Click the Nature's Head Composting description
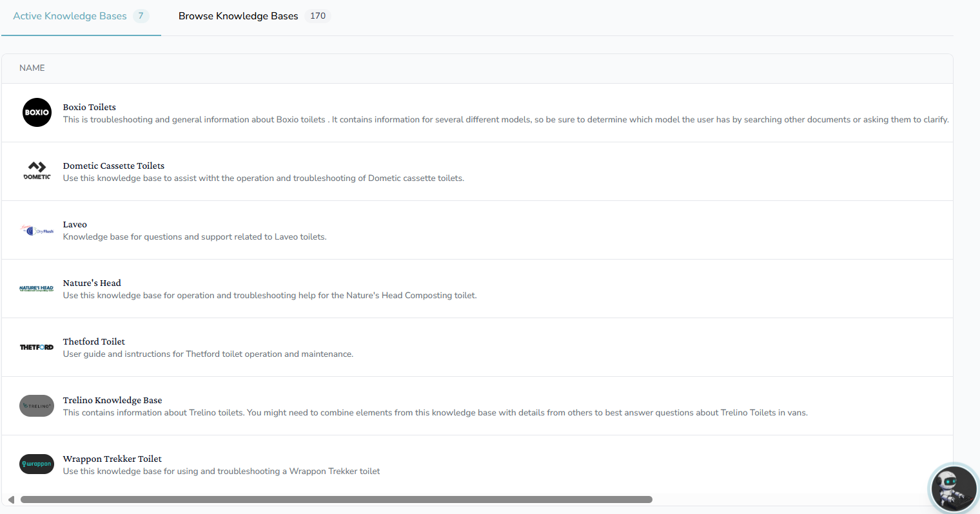Viewport: 980px width, 514px height. coord(270,296)
